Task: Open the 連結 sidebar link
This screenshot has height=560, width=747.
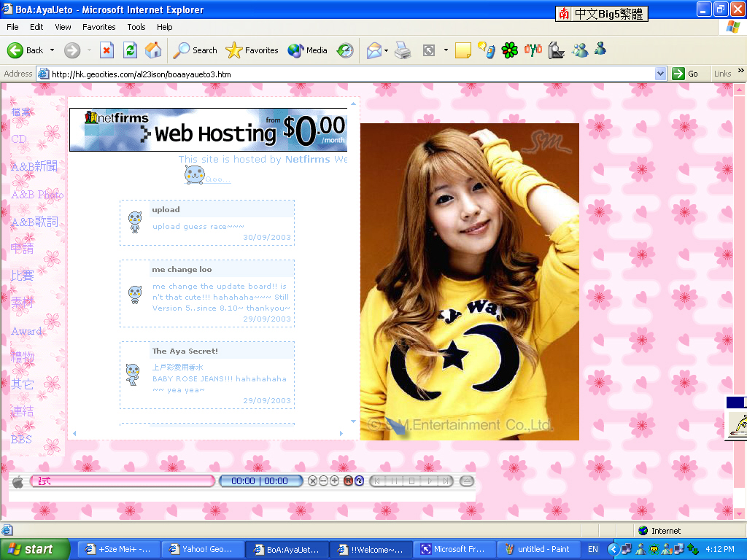Action: pos(23,411)
